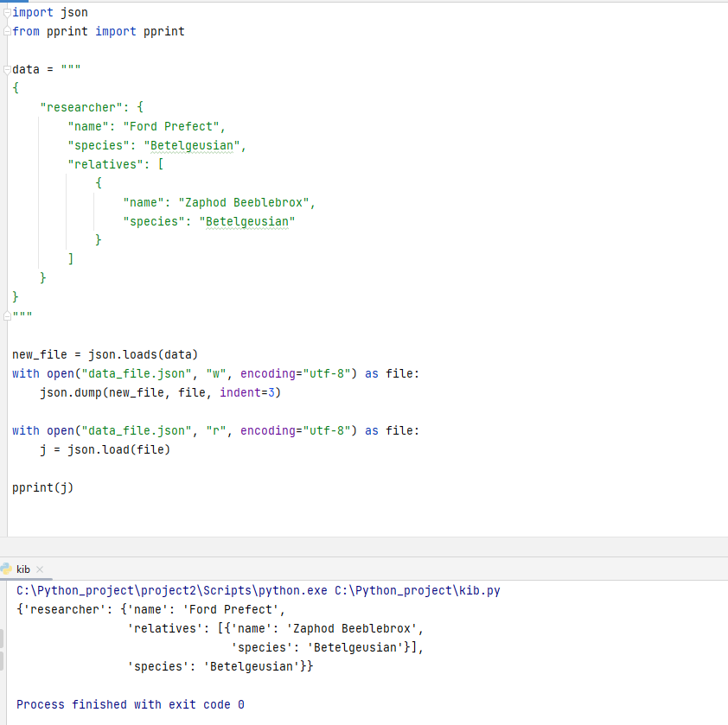The image size is (728, 725).
Task: Click 'Process finished with exit code 0'
Action: [x=131, y=704]
